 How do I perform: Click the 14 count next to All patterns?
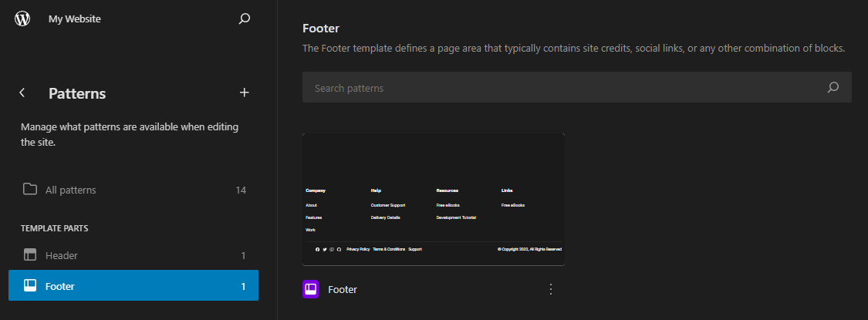pyautogui.click(x=241, y=190)
